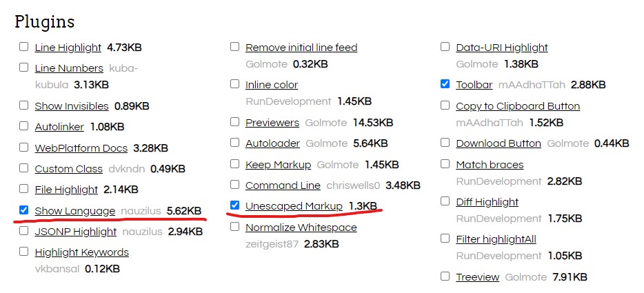Check the Treeview plugin box

tap(445, 276)
